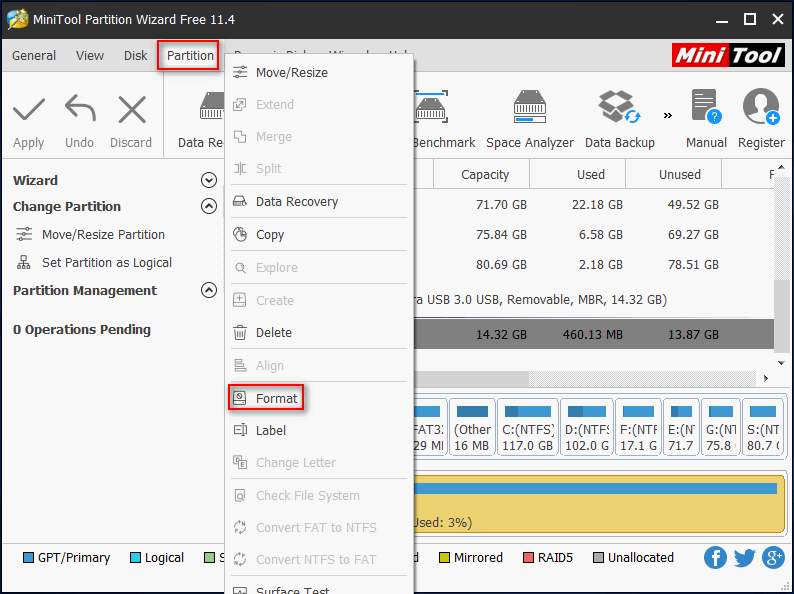Image resolution: width=794 pixels, height=594 pixels.
Task: Choose Check File System in the Partition menu
Action: click(319, 495)
